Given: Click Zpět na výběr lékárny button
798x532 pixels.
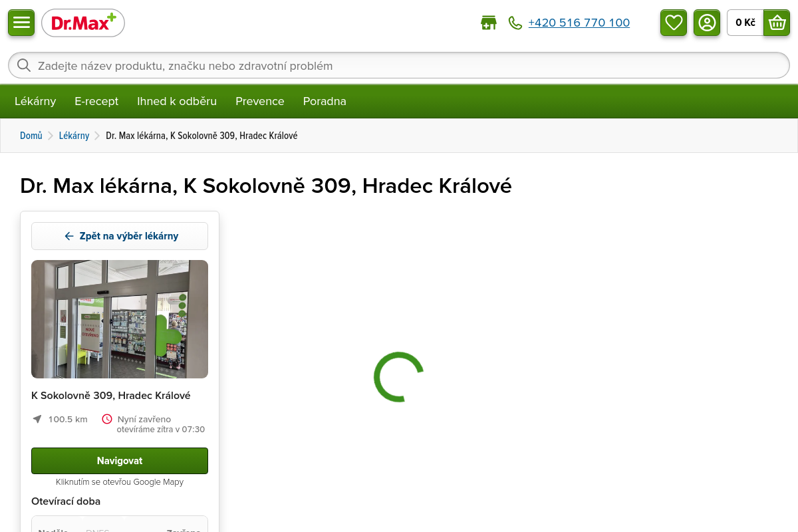Looking at the screenshot, I should click(x=120, y=236).
